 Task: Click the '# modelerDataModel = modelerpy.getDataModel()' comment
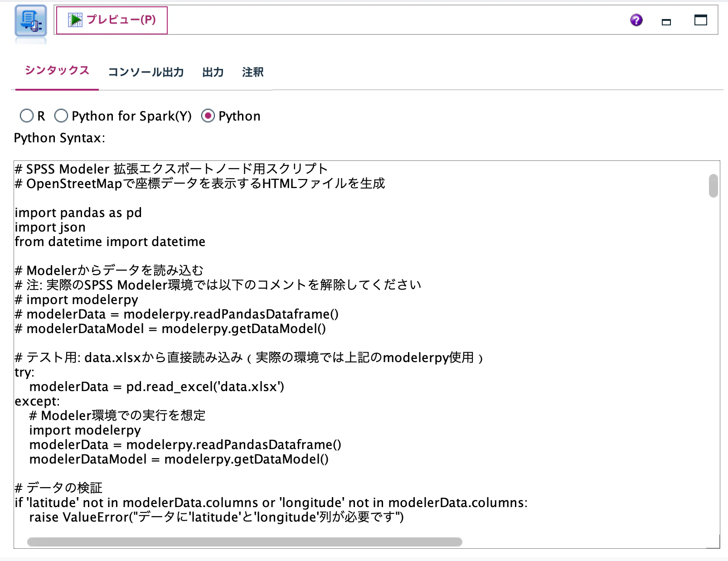click(170, 329)
